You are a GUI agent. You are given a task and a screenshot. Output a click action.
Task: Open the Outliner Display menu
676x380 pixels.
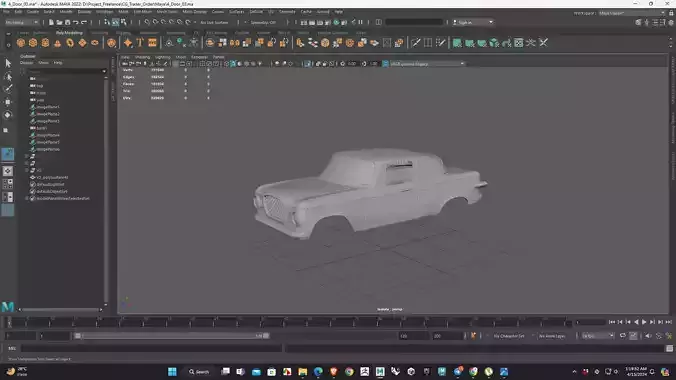point(26,63)
